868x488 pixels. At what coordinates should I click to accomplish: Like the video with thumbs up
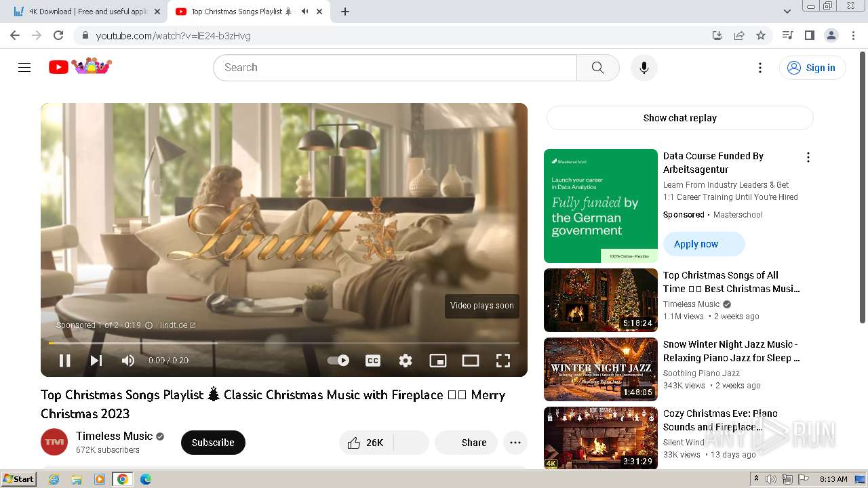point(366,443)
